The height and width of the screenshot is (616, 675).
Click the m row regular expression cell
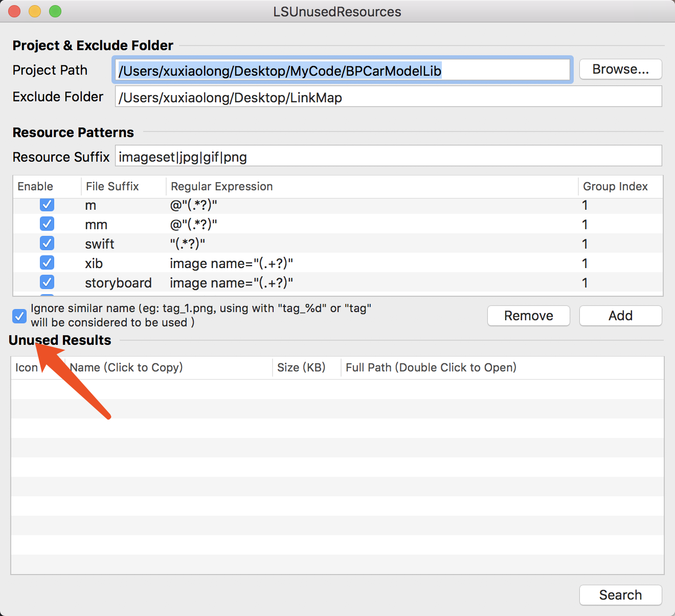click(x=193, y=205)
